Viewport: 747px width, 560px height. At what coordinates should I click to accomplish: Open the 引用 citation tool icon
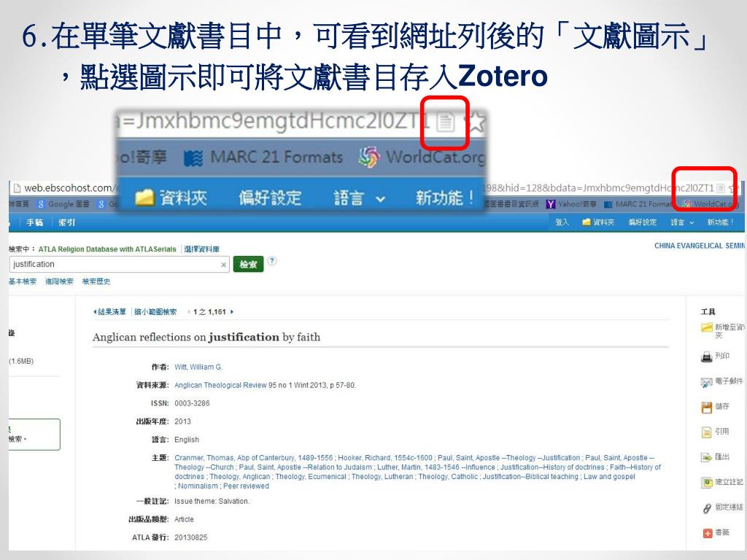click(x=706, y=432)
